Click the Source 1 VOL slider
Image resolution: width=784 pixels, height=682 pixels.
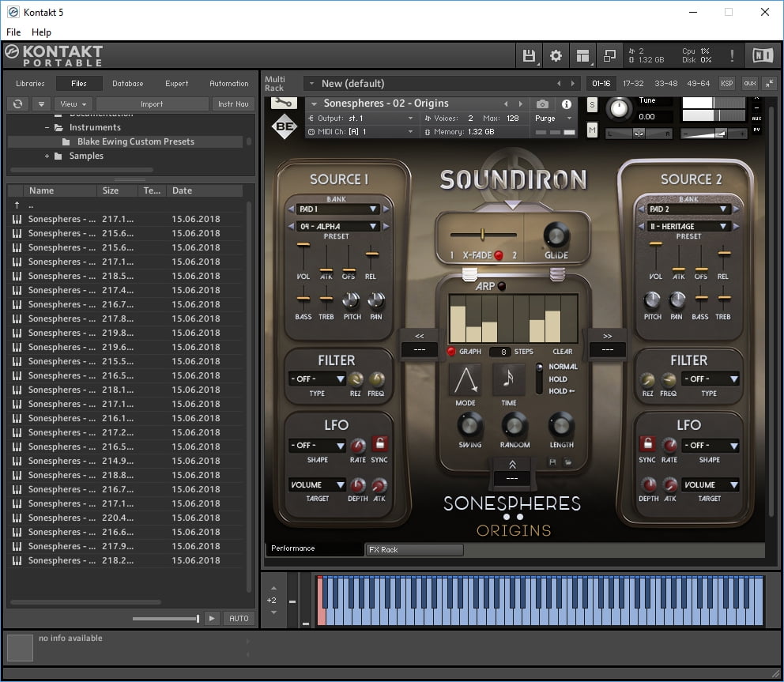coord(303,245)
